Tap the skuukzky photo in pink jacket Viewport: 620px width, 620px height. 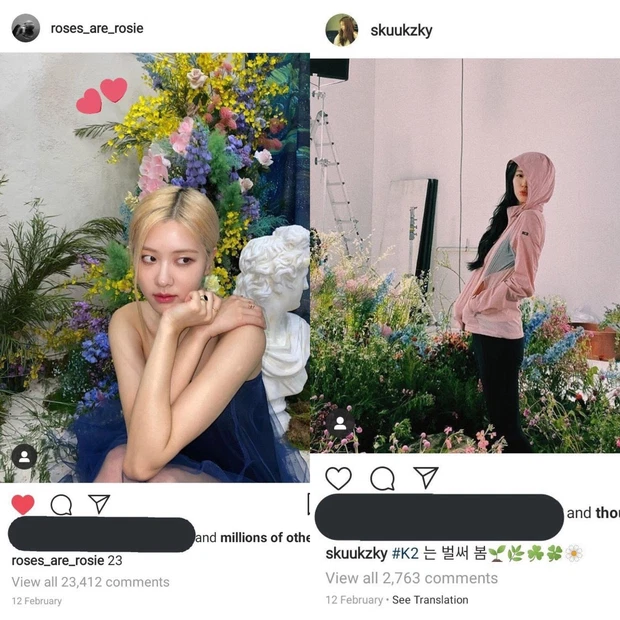pyautogui.click(x=465, y=255)
